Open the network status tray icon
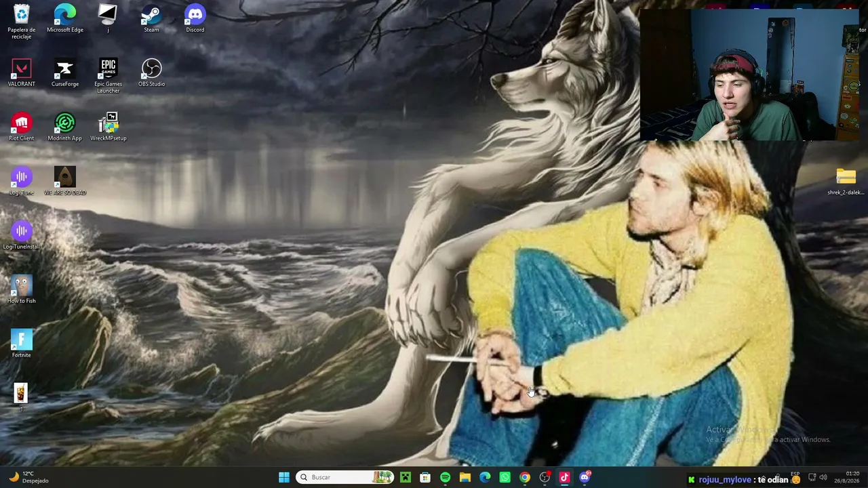This screenshot has width=868, height=488. point(812,478)
